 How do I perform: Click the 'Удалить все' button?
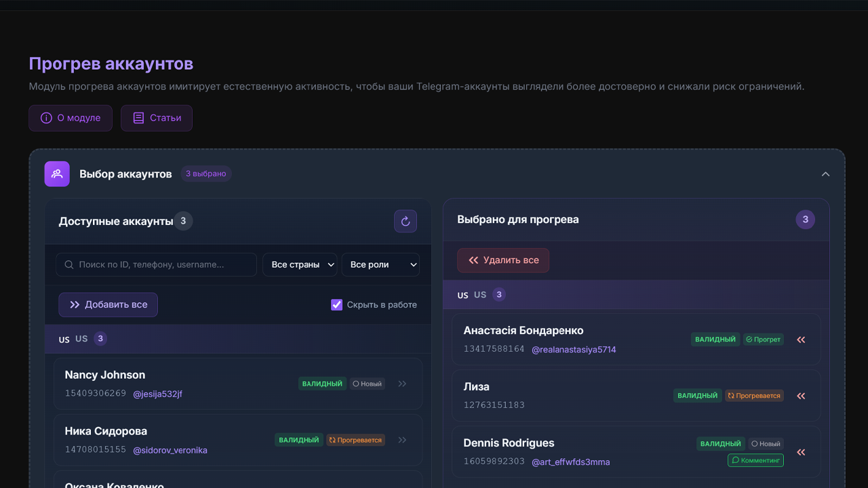click(x=503, y=260)
